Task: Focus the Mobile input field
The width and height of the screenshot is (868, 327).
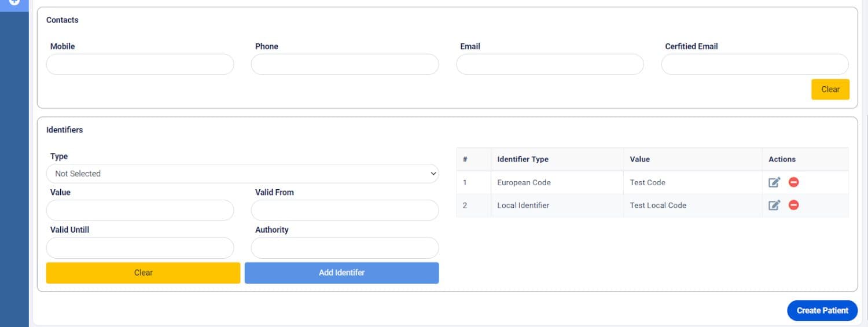Action: coord(140,64)
